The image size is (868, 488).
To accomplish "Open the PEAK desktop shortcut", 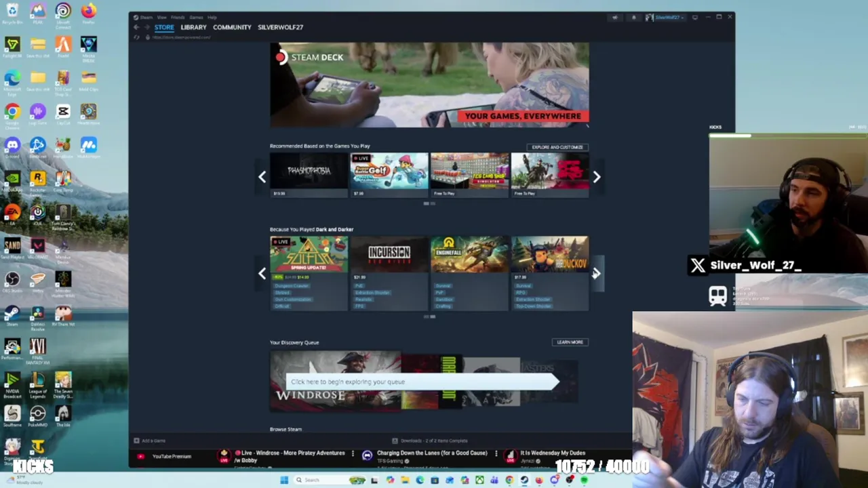I will click(x=38, y=14).
